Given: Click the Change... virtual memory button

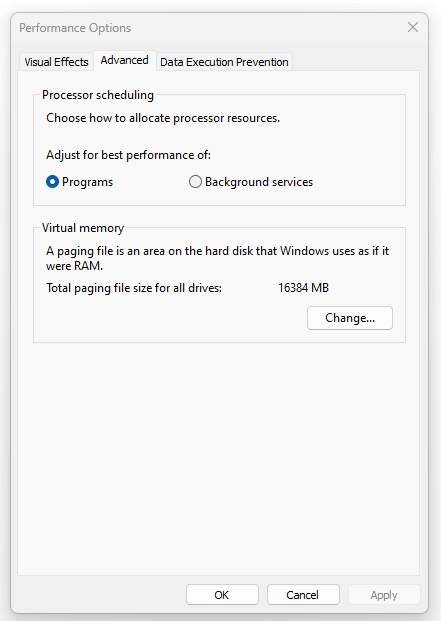Looking at the screenshot, I should click(350, 318).
